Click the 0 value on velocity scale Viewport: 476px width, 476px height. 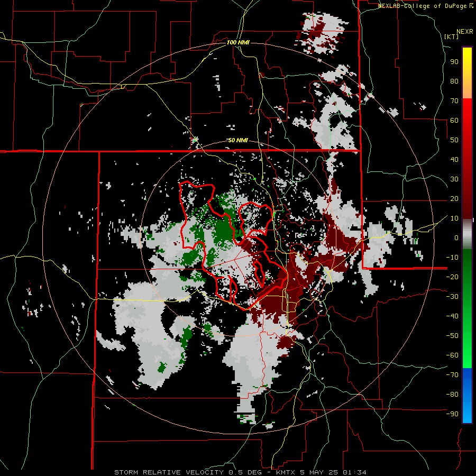point(456,237)
